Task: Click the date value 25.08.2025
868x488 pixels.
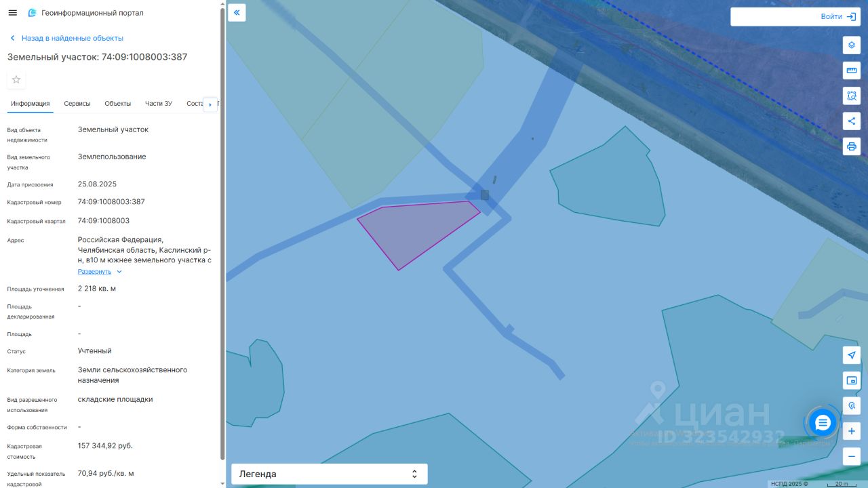Action: click(98, 184)
